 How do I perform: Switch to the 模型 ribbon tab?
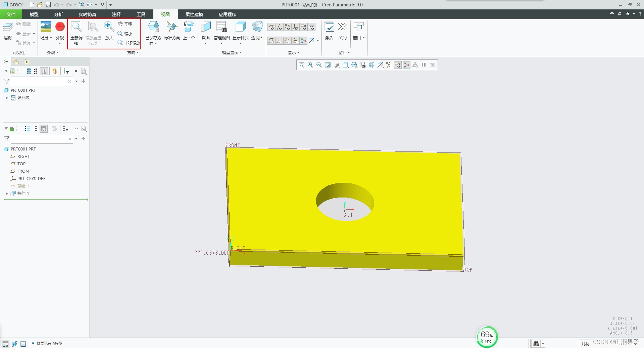tap(34, 14)
